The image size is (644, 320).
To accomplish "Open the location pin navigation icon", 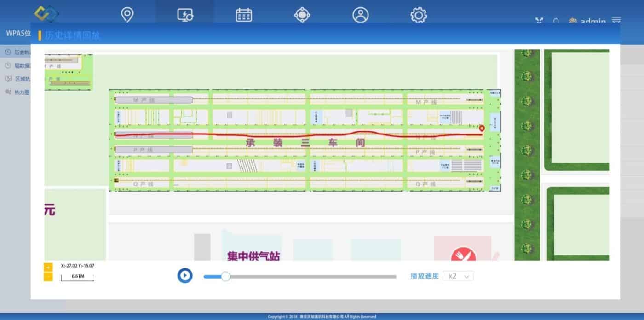I will pyautogui.click(x=127, y=15).
